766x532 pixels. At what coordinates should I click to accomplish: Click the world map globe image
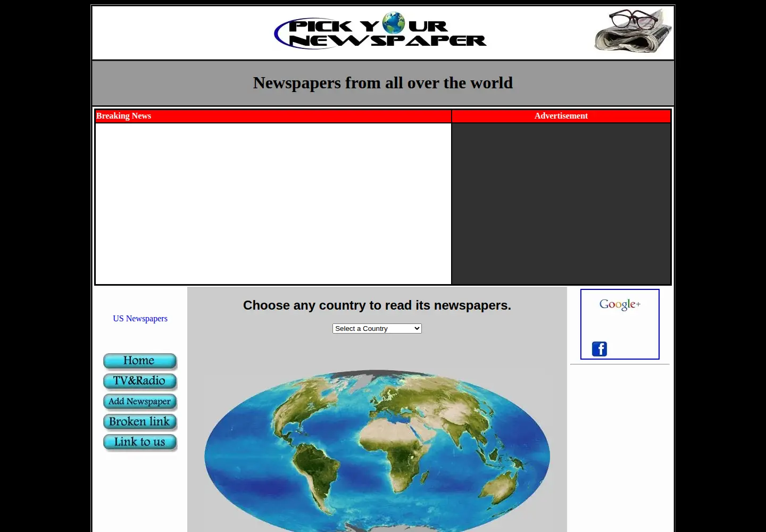377,450
